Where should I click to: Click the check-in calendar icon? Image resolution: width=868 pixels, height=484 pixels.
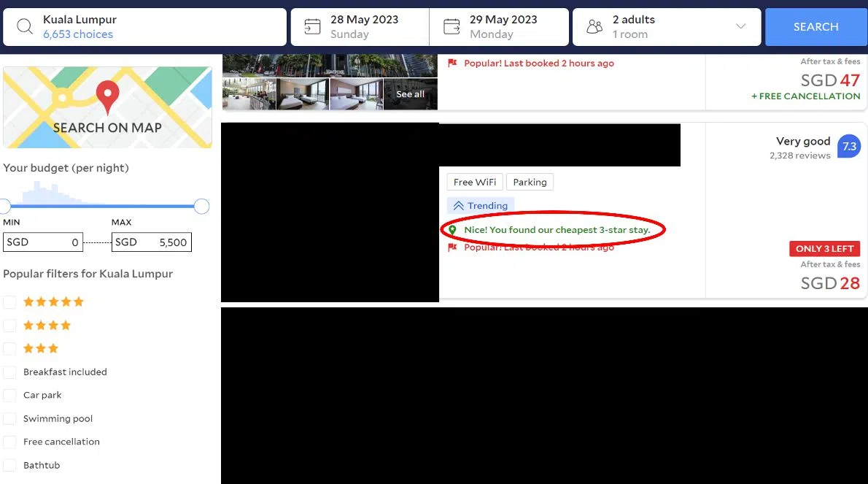point(312,27)
